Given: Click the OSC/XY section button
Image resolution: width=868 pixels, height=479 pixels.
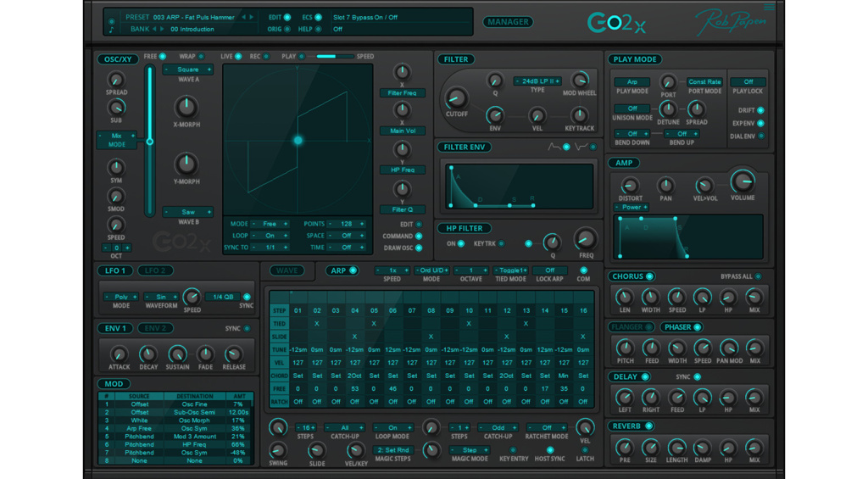Looking at the screenshot, I should 118,59.
